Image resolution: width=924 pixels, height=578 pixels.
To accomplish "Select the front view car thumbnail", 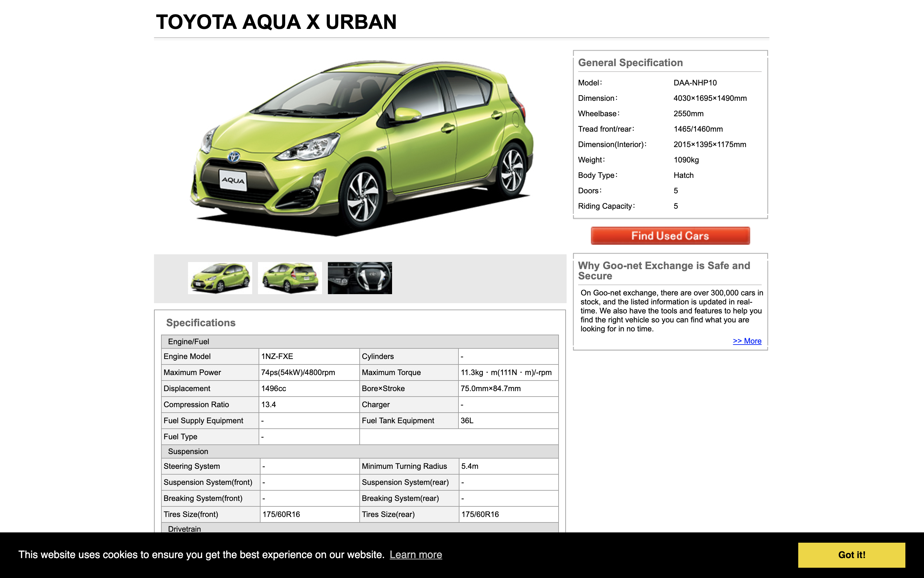I will point(220,278).
